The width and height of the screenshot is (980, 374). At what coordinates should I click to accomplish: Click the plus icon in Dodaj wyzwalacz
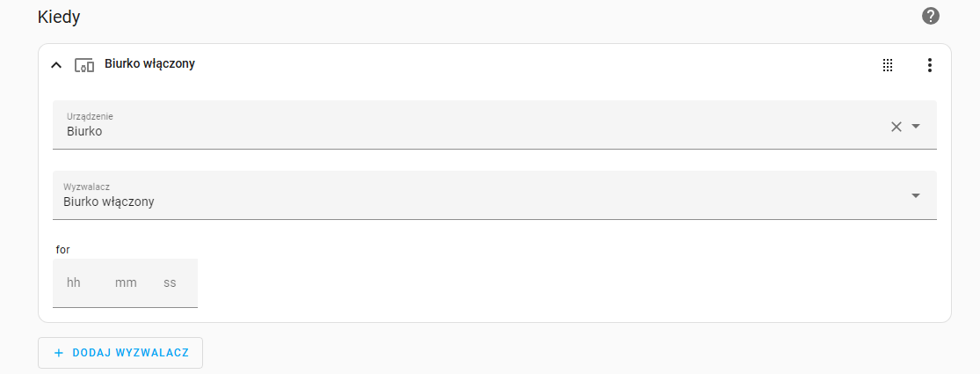[x=59, y=353]
